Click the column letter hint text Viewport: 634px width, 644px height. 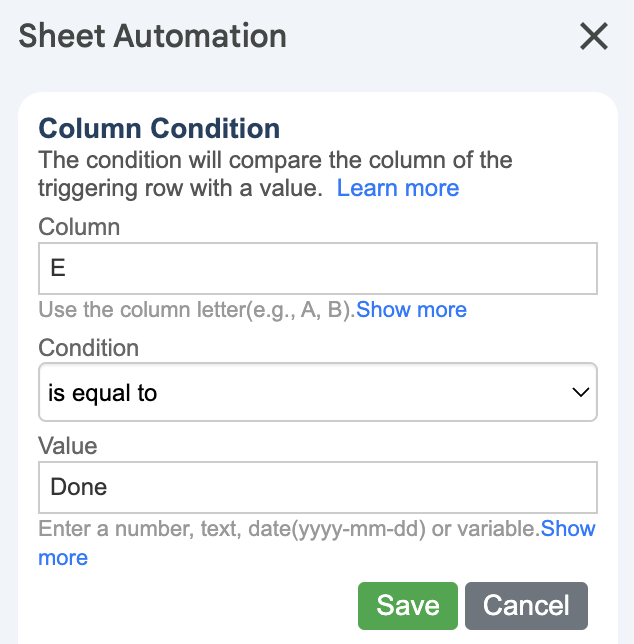[x=196, y=310]
